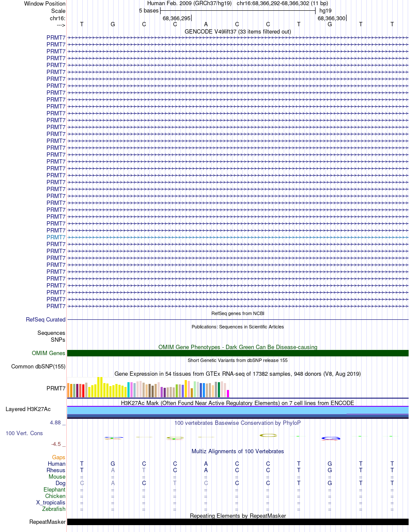Click the Rhesus alignment row label
Viewport: 409px width, 532px height.
(56, 470)
